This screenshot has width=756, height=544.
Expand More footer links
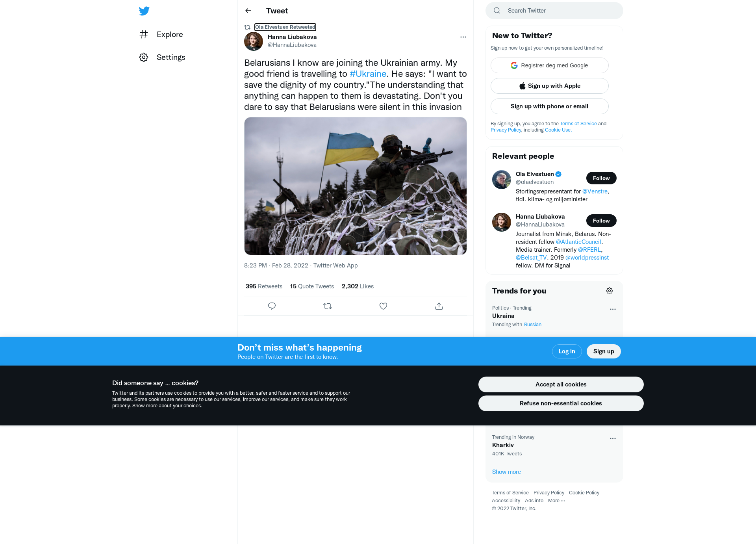click(556, 501)
